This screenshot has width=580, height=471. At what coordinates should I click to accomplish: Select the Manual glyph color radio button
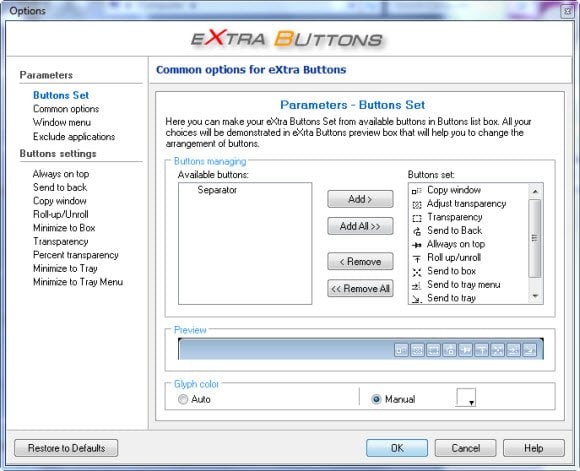tap(376, 399)
